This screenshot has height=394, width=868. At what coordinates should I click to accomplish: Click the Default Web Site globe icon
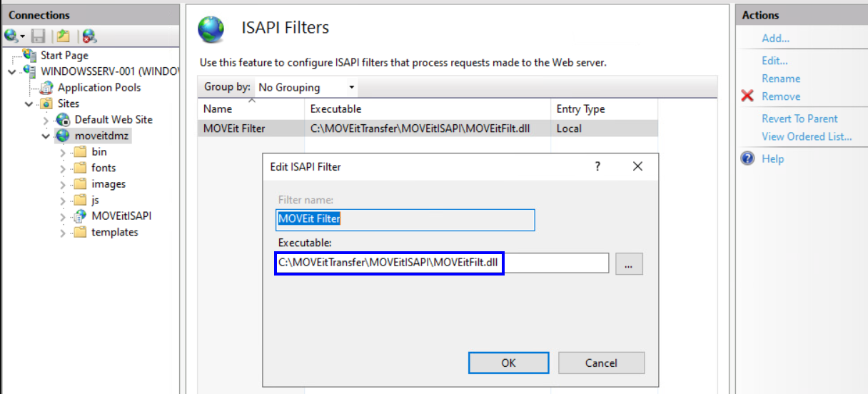click(x=63, y=119)
